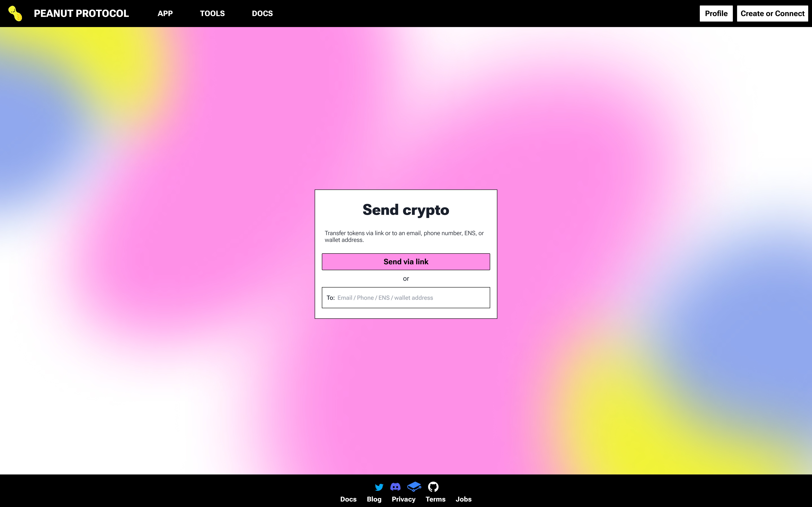The width and height of the screenshot is (812, 507).
Task: Click the yellow peanut logo icon
Action: [x=15, y=13]
